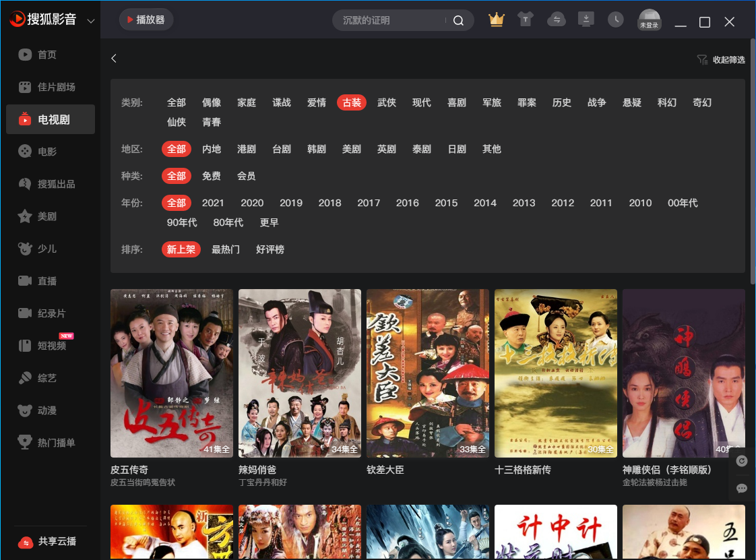Sort by 好评榜
The image size is (756, 560).
click(x=270, y=249)
